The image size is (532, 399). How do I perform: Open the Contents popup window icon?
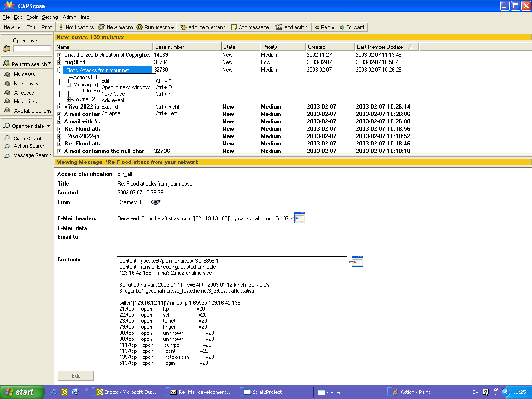(x=357, y=261)
